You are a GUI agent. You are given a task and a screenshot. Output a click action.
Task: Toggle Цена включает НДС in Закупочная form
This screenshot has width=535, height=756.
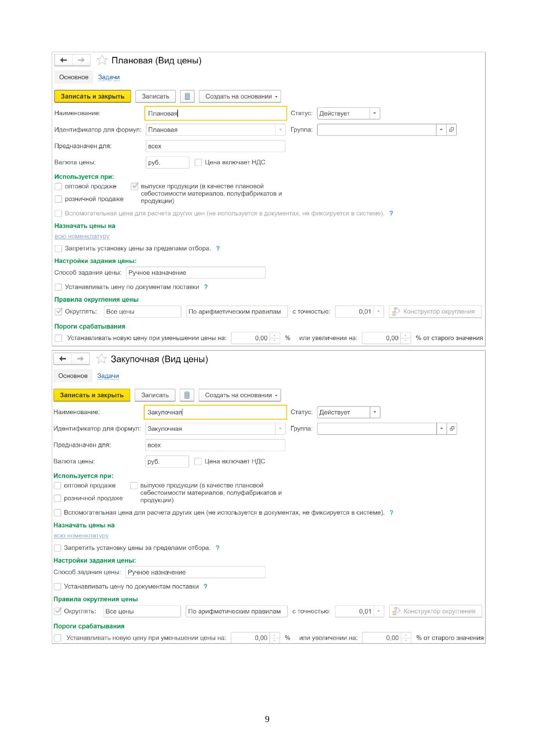tap(198, 462)
